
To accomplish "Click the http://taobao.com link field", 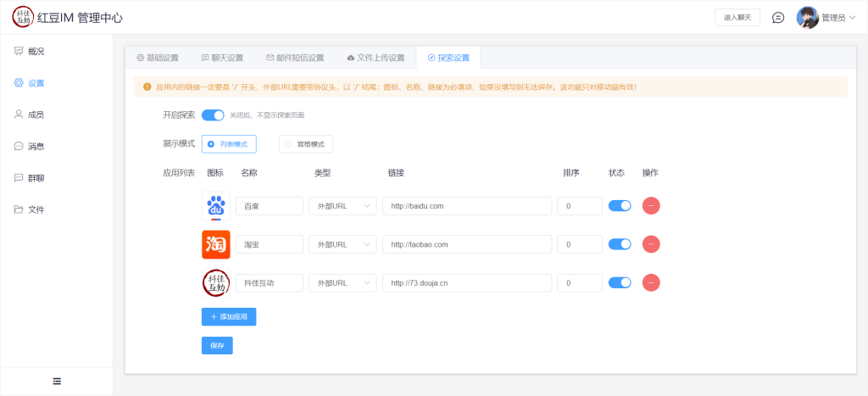I will pos(467,244).
